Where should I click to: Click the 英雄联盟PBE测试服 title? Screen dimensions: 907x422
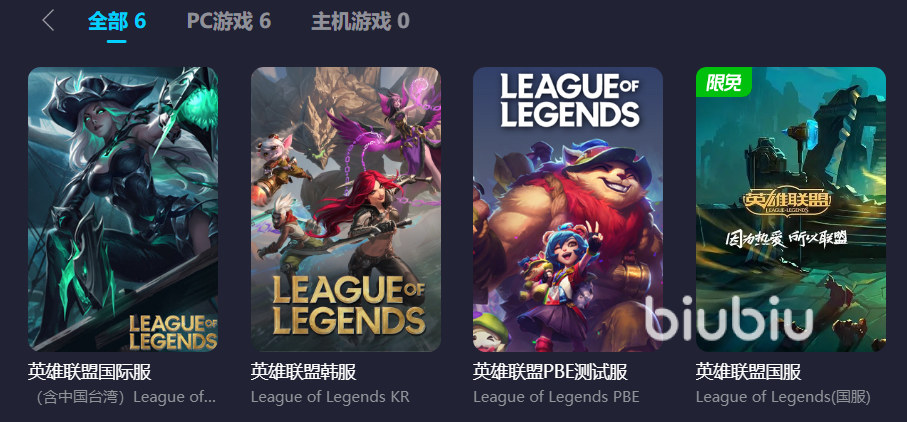[x=550, y=372]
